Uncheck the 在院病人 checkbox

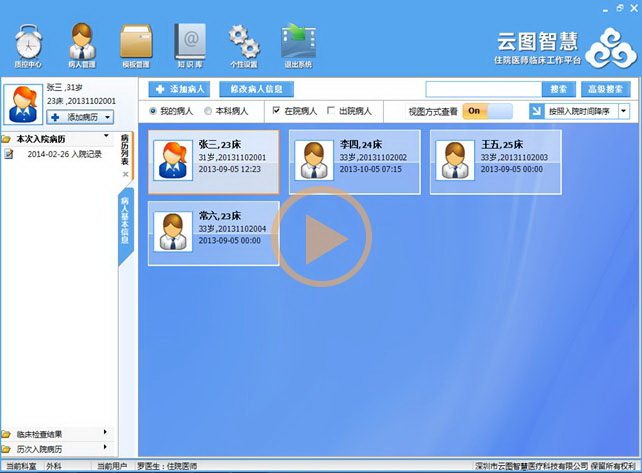pos(276,111)
